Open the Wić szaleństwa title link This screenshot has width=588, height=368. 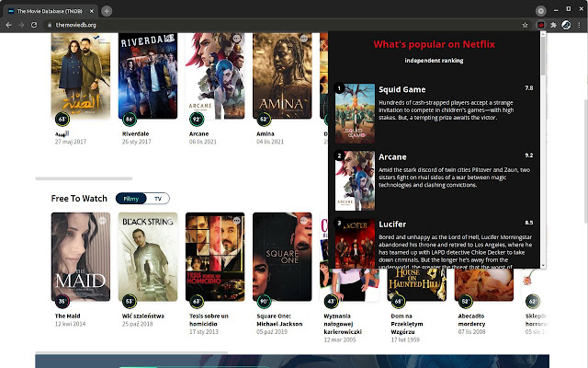point(143,316)
